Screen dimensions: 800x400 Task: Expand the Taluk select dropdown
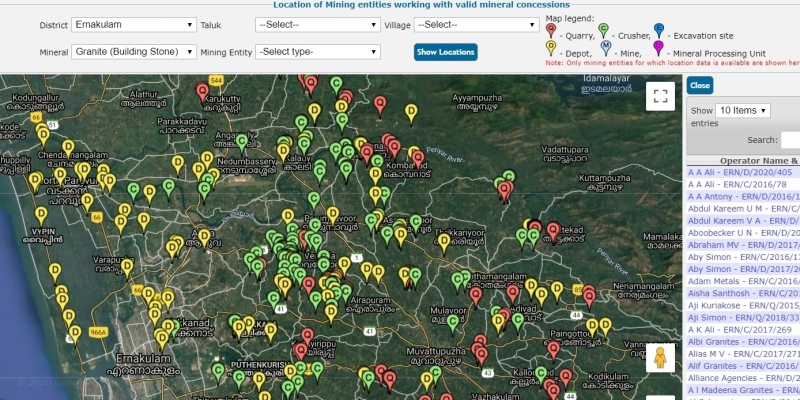click(x=318, y=23)
